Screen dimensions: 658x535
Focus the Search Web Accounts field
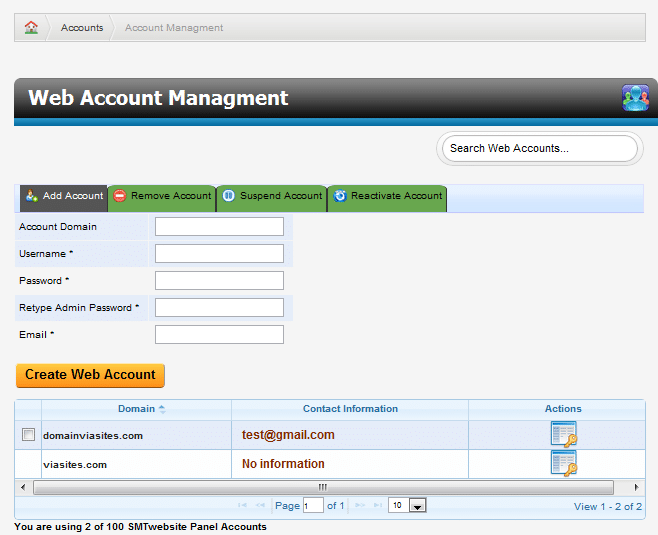(538, 148)
